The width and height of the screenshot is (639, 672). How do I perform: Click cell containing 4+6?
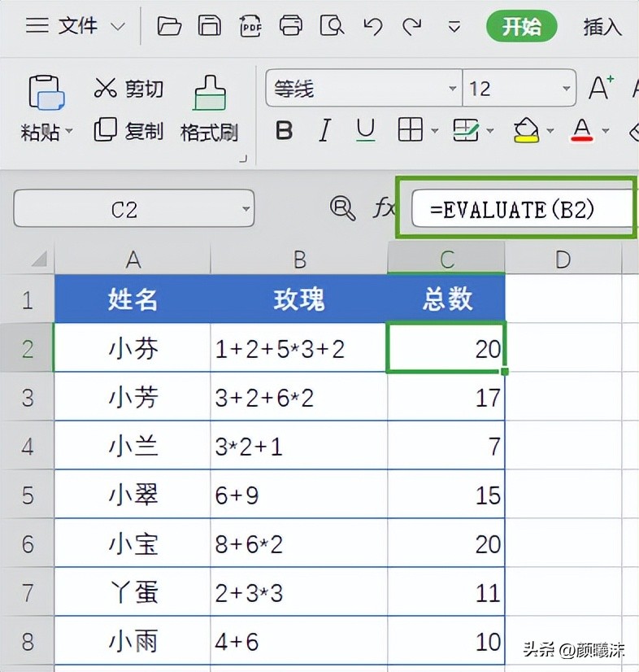click(x=299, y=642)
